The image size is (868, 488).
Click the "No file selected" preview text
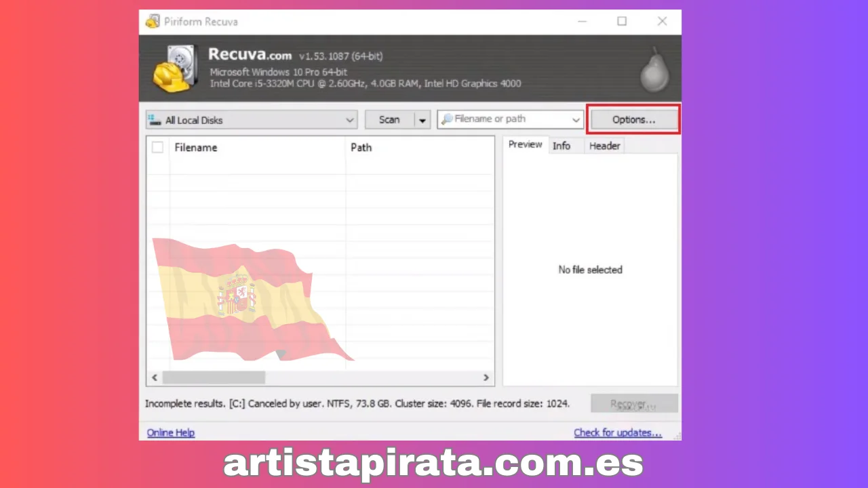(590, 270)
